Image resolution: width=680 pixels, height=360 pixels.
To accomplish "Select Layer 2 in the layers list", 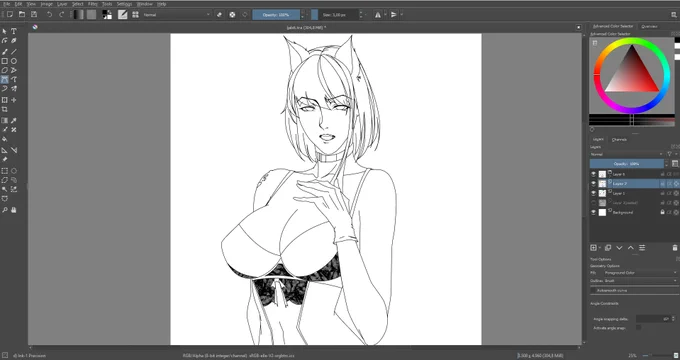I will [634, 184].
